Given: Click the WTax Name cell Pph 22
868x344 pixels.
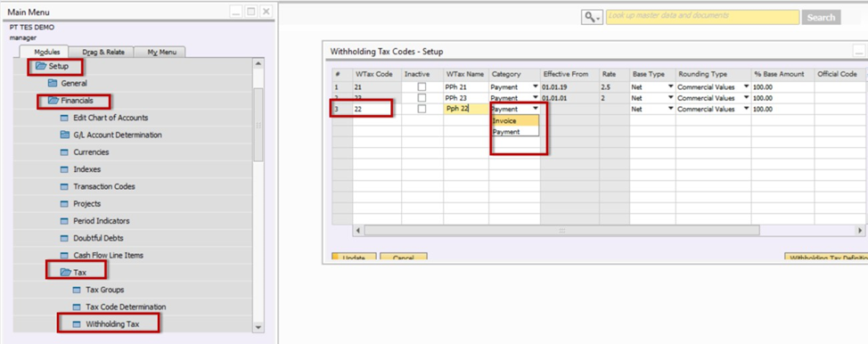Looking at the screenshot, I should click(x=465, y=109).
